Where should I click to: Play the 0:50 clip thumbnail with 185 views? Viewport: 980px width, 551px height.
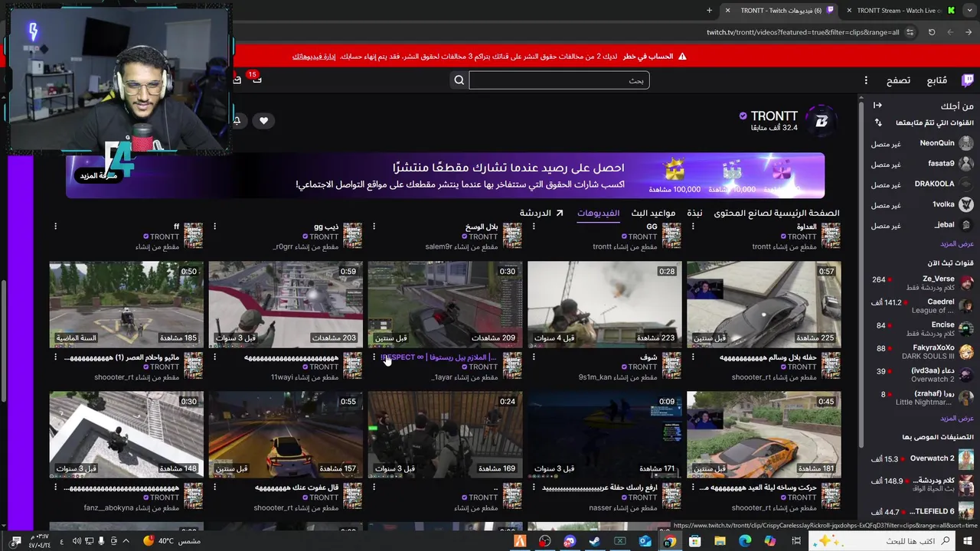pos(126,305)
